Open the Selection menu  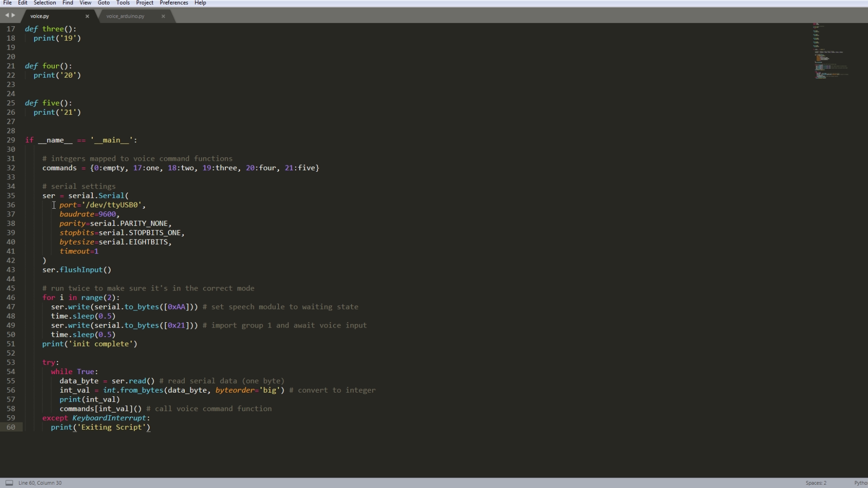45,2
